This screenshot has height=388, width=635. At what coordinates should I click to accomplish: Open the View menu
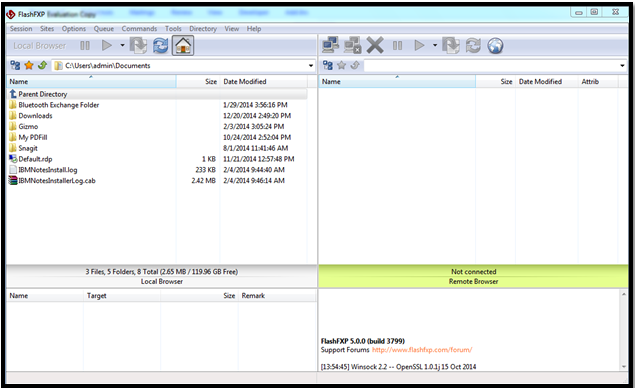[x=232, y=29]
